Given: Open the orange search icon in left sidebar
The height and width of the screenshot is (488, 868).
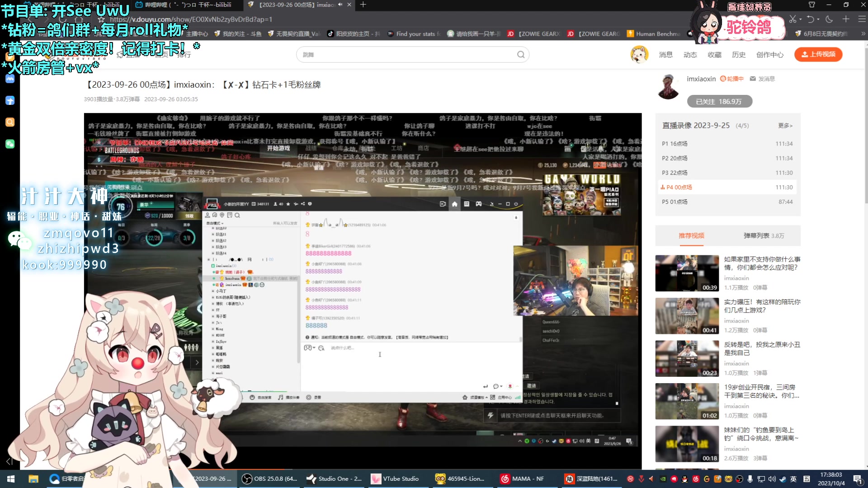Looking at the screenshot, I should (10, 122).
